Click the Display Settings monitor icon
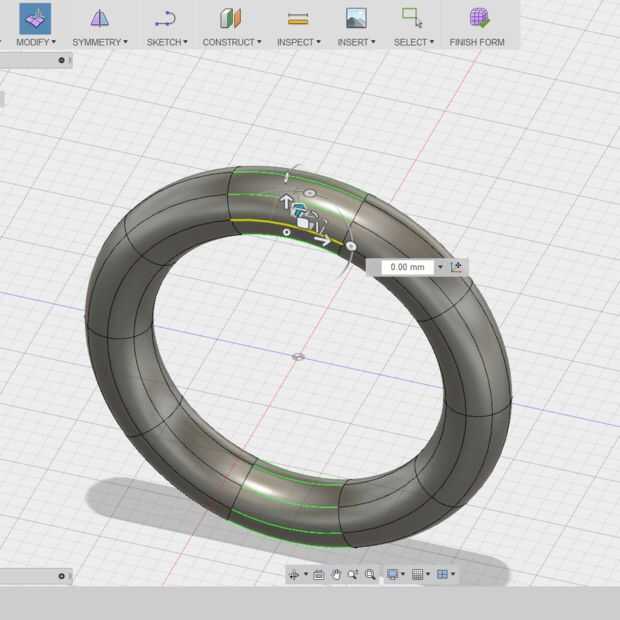The width and height of the screenshot is (620, 620). click(x=392, y=574)
